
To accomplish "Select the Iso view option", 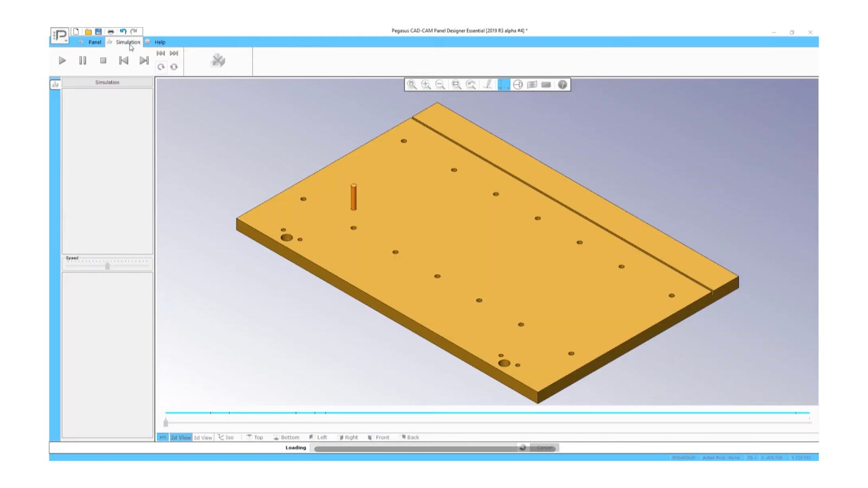I will [227, 437].
